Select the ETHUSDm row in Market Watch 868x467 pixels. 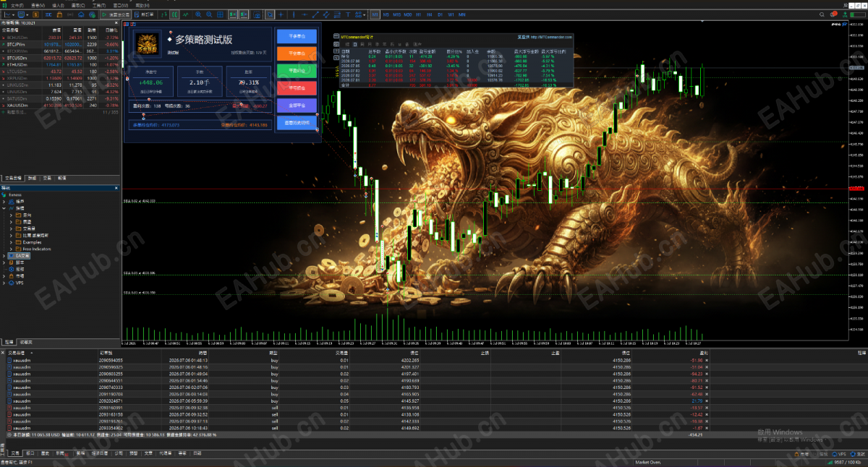[60, 64]
